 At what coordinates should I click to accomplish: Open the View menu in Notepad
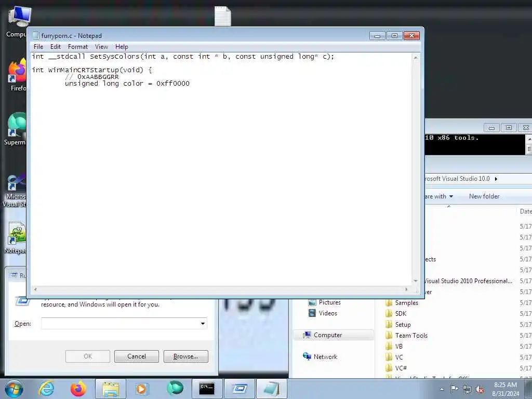point(101,47)
